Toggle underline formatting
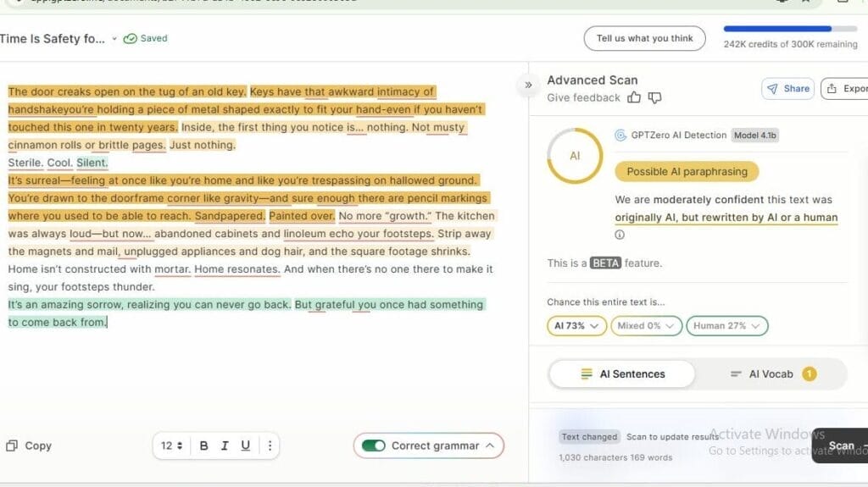Image resolution: width=868 pixels, height=487 pixels. click(246, 445)
